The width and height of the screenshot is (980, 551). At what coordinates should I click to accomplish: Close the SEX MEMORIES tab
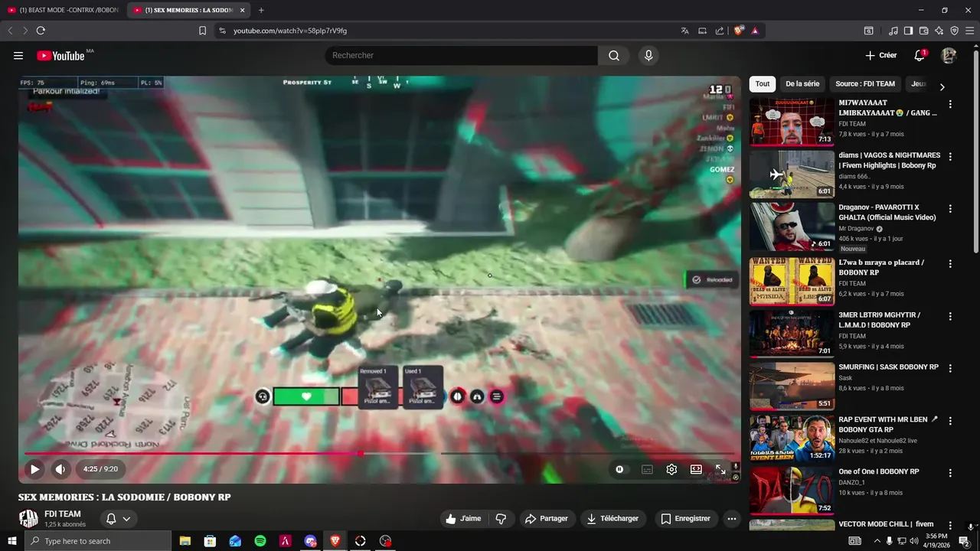243,10
